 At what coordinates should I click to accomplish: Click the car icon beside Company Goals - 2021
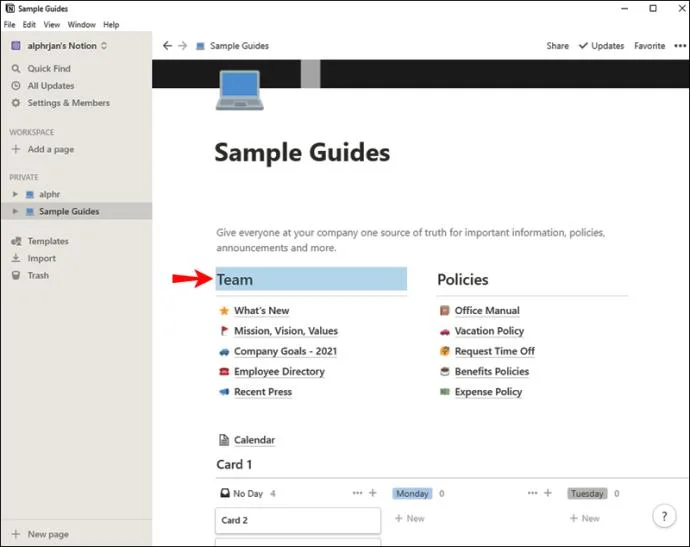[224, 352]
